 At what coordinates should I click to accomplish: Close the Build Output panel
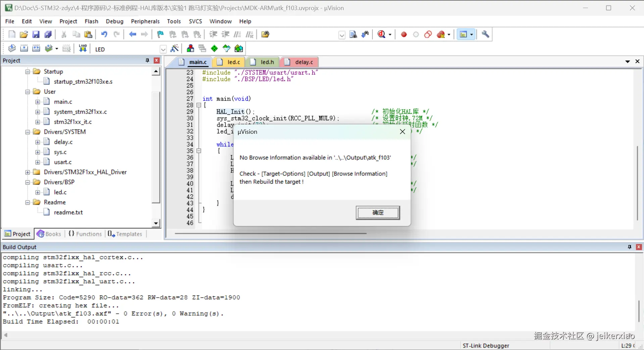[639, 247]
